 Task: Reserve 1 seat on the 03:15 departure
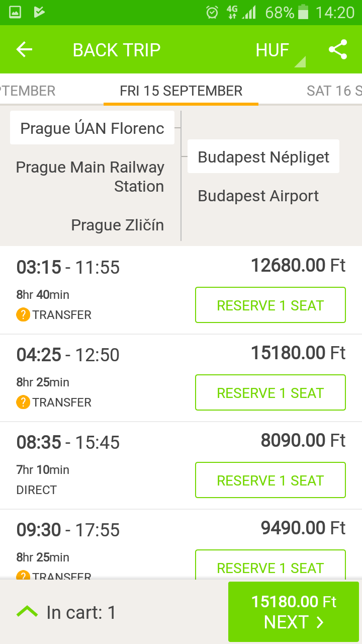click(x=270, y=305)
